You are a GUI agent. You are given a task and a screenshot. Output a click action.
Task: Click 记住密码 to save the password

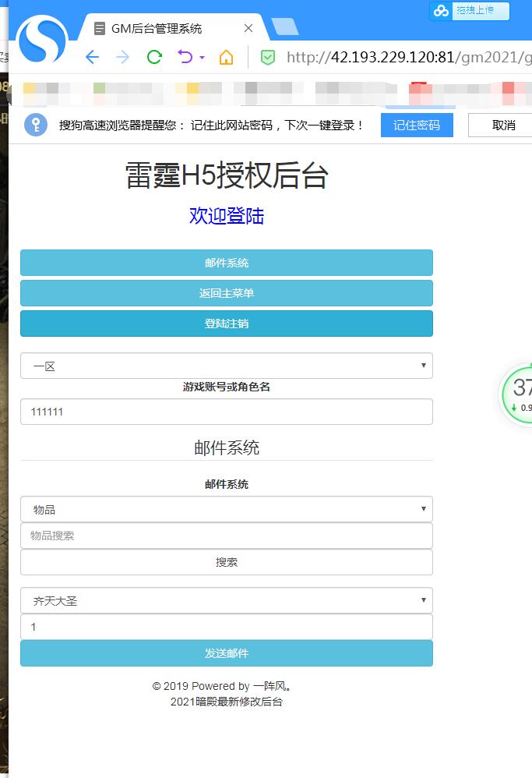(x=417, y=125)
